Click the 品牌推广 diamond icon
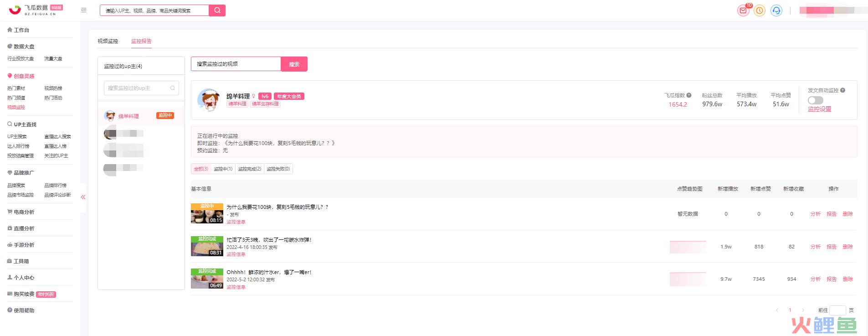 pyautogui.click(x=10, y=172)
